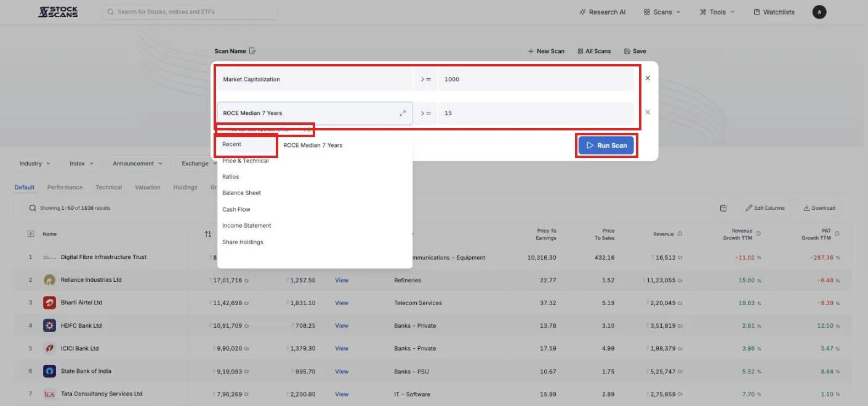Click the State Bank of India logo
Viewport: 868px width, 406px height.
tap(49, 372)
